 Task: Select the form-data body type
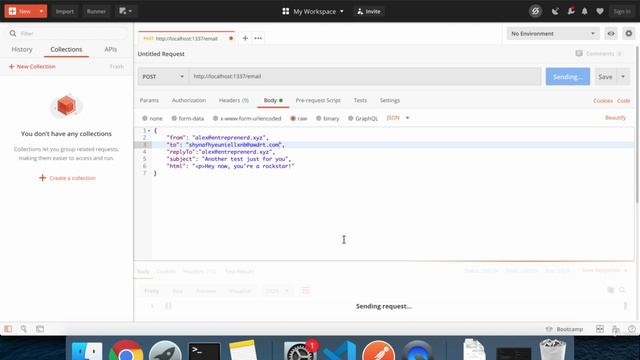click(188, 118)
